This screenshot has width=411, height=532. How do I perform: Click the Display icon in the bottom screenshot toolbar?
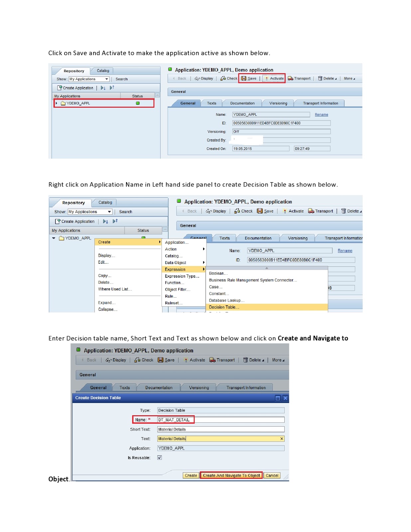coord(108,360)
